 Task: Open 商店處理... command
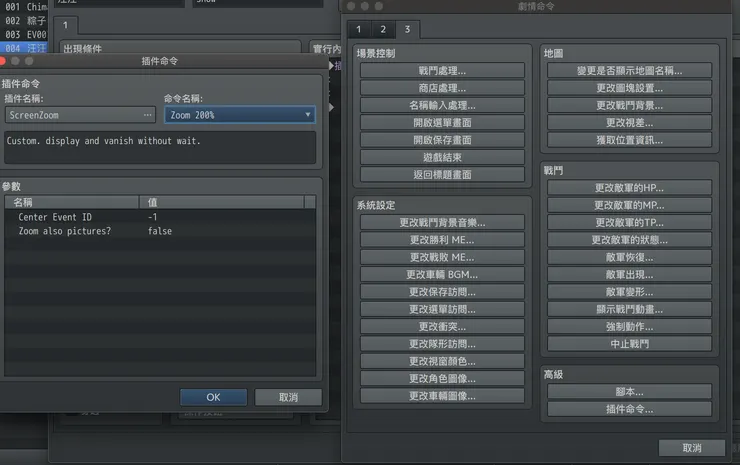click(442, 88)
